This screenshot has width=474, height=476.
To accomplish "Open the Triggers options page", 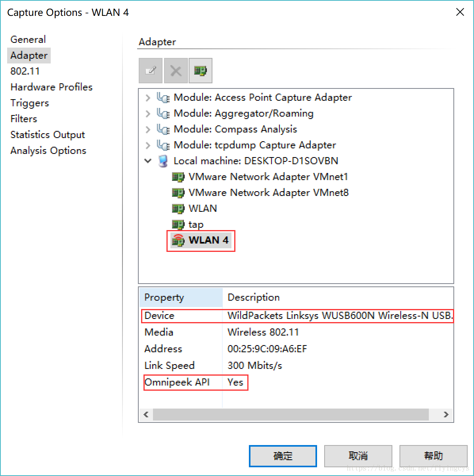I will [x=30, y=103].
